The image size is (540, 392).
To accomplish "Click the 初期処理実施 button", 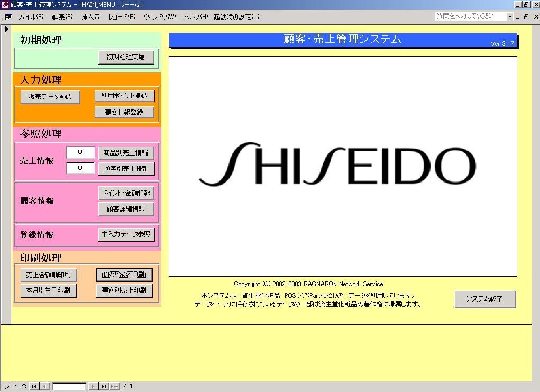I will (x=126, y=57).
